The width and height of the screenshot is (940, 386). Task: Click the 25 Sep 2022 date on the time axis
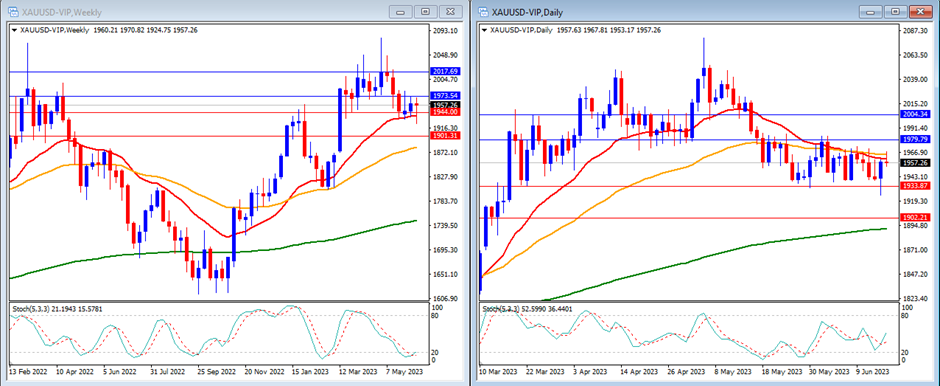tap(216, 371)
